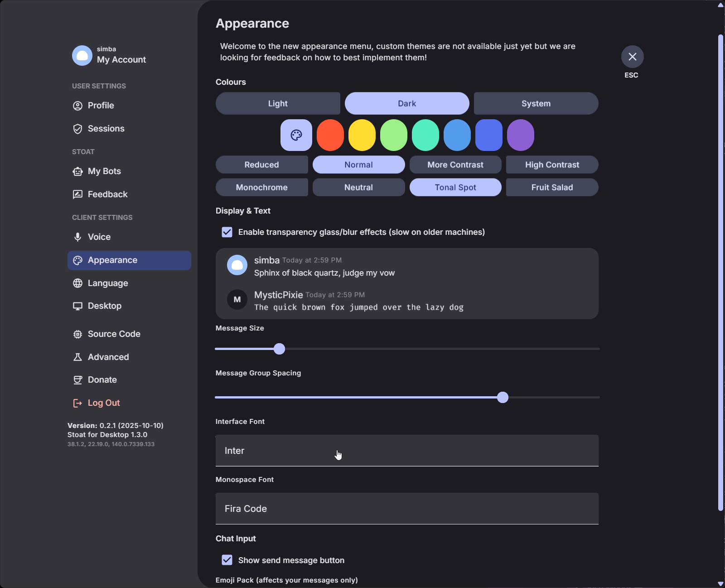
Task: Toggle transparency glass/blur effects checkbox
Action: (227, 232)
